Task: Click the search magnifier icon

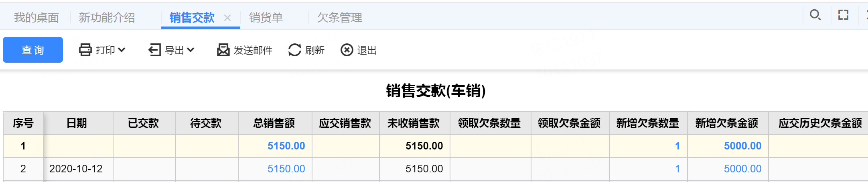Action: pyautogui.click(x=815, y=15)
